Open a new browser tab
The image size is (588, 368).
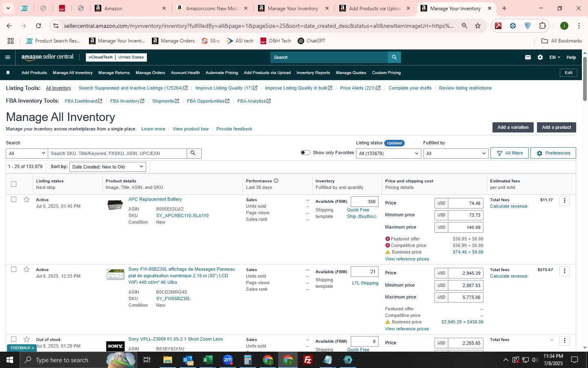504,8
